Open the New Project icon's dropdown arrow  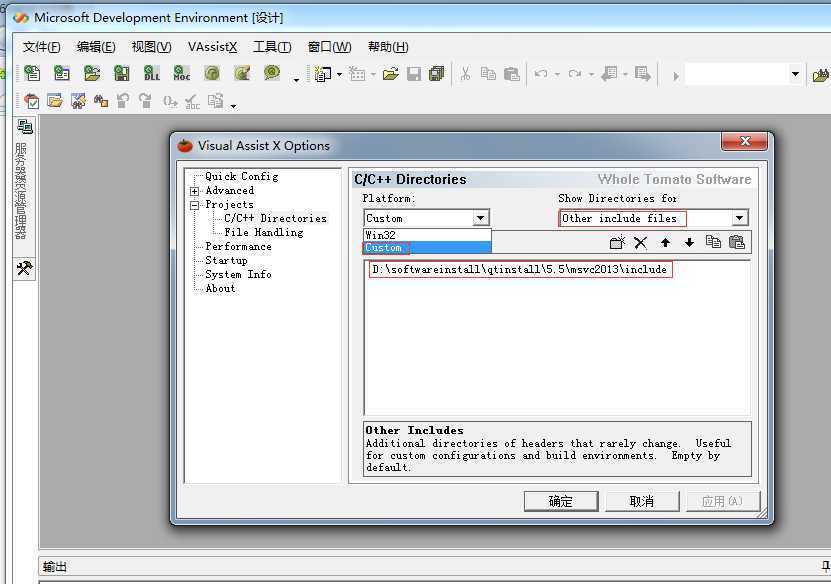pyautogui.click(x=340, y=74)
